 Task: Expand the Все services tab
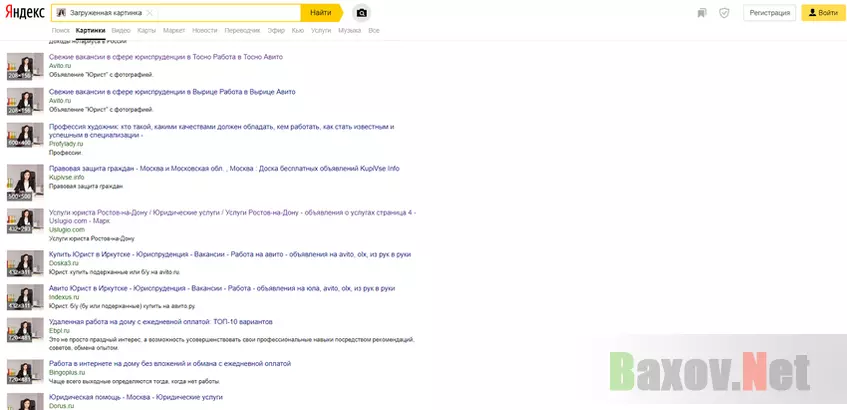tap(374, 31)
